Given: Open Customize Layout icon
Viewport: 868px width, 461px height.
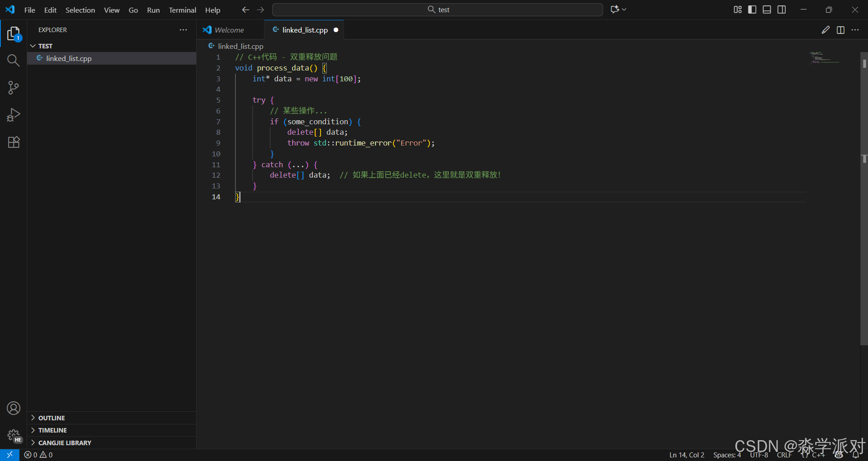Looking at the screenshot, I should (x=737, y=9).
